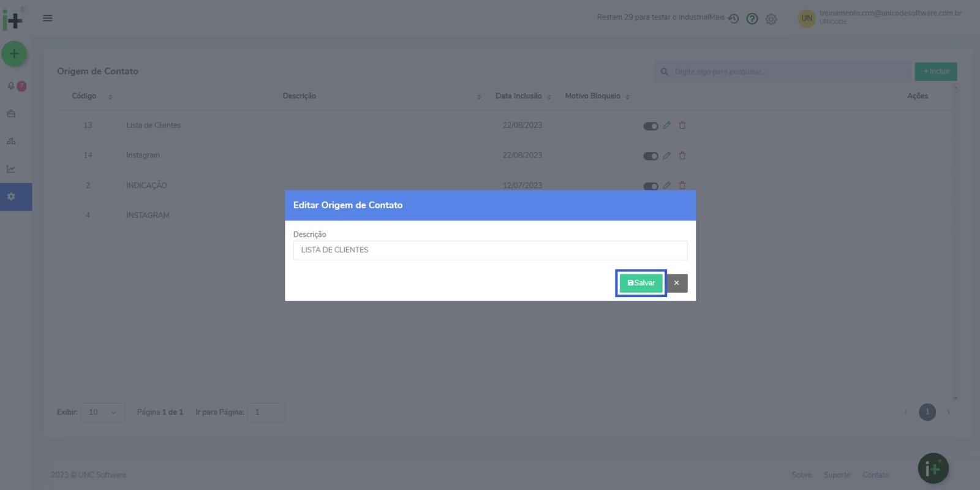The height and width of the screenshot is (490, 980).
Task: Delete the Instagram row with trash icon
Action: point(682,156)
